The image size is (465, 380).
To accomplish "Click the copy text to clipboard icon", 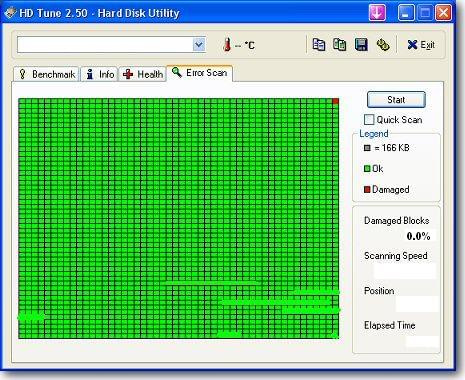I will pyautogui.click(x=319, y=45).
